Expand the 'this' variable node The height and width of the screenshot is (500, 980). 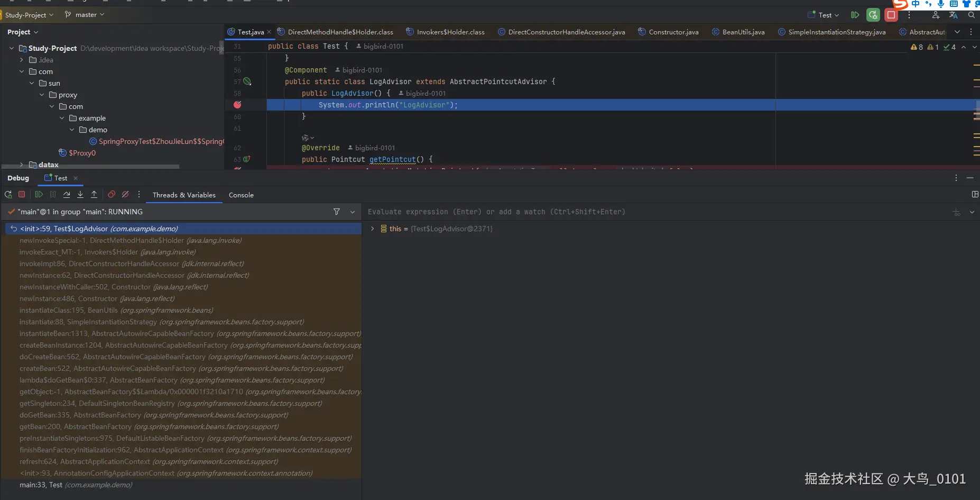372,229
